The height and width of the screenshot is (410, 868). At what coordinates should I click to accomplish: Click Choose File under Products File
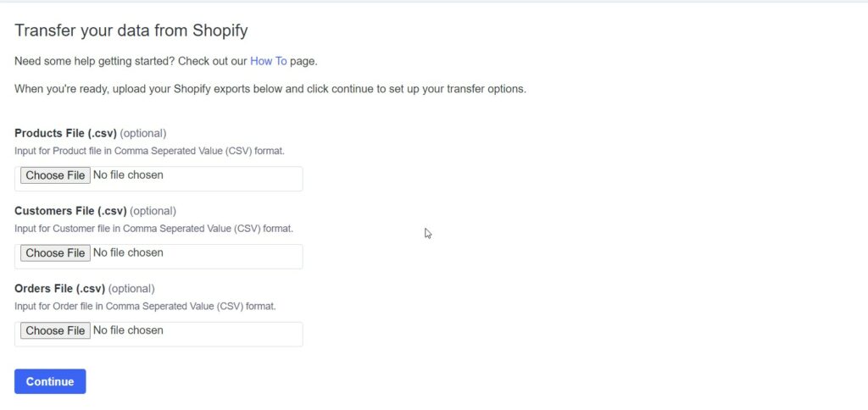[55, 175]
